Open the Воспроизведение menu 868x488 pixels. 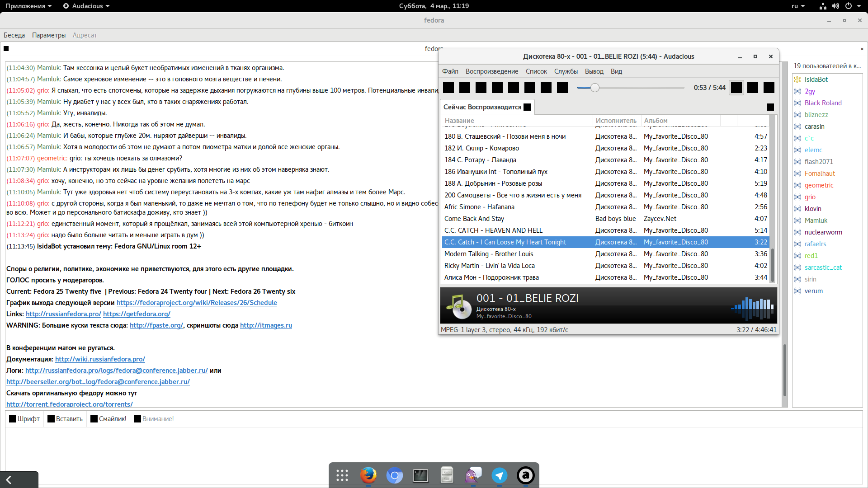[x=492, y=71]
